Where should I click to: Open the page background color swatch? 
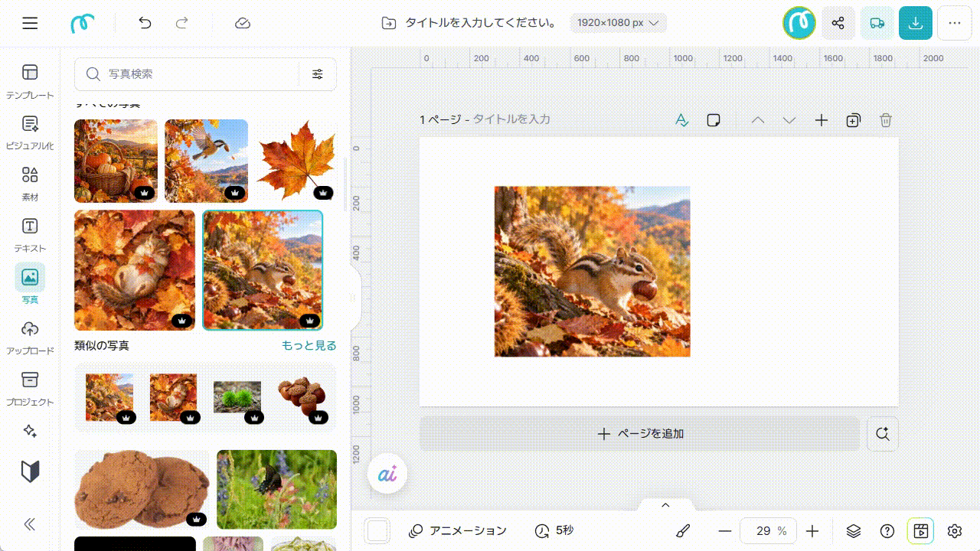377,531
